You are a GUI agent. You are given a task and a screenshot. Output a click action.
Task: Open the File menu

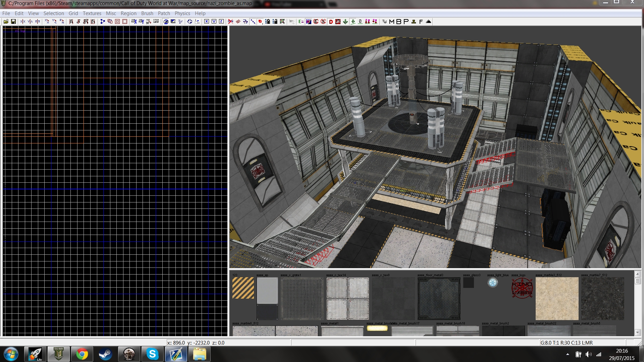tap(6, 13)
